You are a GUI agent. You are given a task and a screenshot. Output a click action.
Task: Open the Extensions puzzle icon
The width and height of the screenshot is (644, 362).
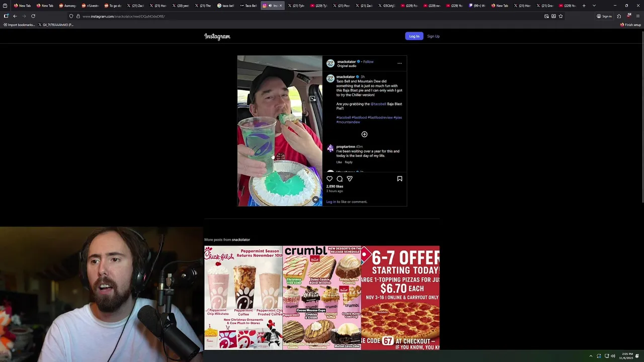[x=619, y=16]
